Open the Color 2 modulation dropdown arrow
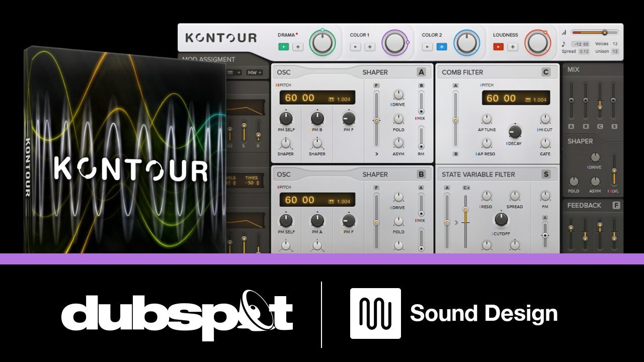This screenshot has width=644, height=362. (427, 46)
